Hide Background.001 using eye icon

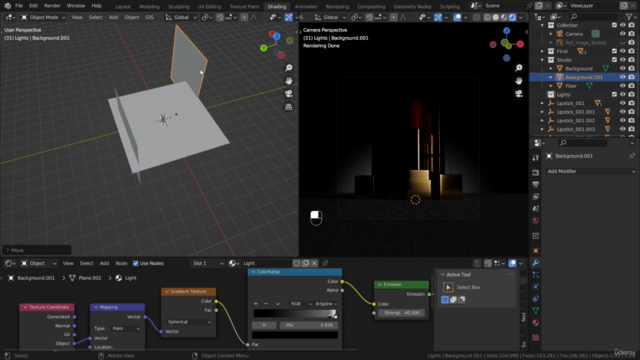[x=622, y=77]
